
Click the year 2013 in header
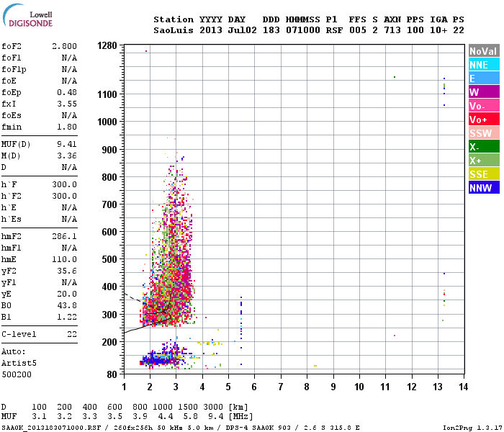(211, 30)
